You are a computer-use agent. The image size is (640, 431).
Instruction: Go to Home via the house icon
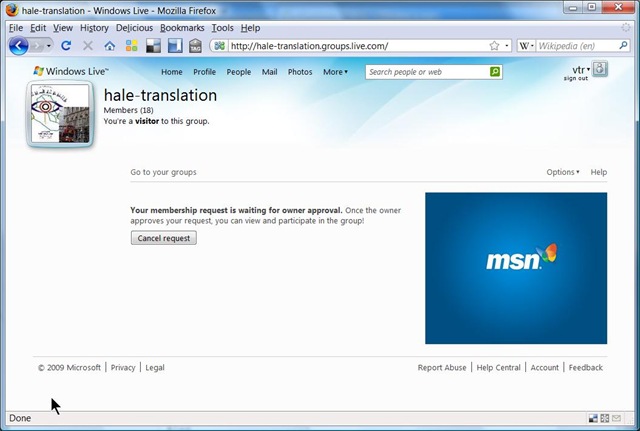110,46
